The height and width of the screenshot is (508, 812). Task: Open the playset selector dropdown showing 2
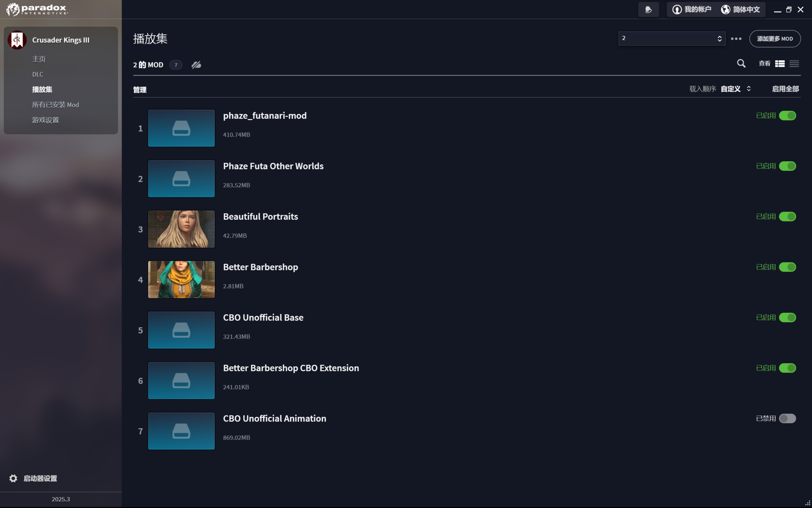pos(672,39)
